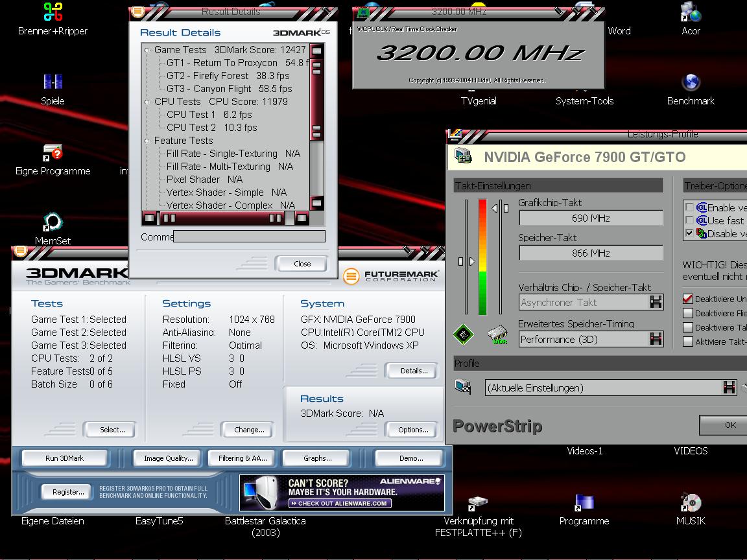Click the Alienware advertisement banner
This screenshot has width=747, height=560.
[342, 493]
